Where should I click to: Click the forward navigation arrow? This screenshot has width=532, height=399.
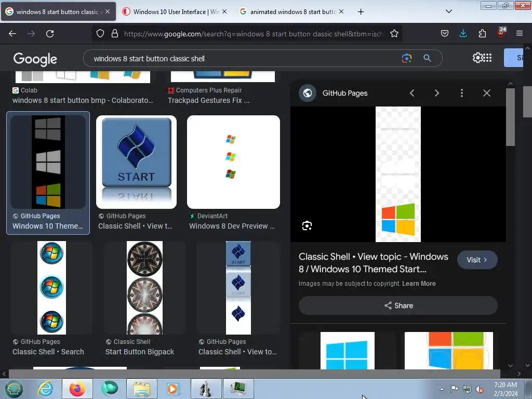pyautogui.click(x=31, y=34)
